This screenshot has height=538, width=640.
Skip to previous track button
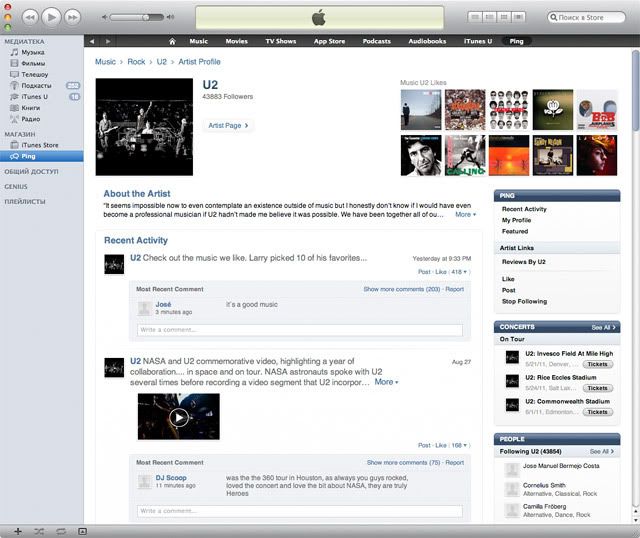coord(30,18)
